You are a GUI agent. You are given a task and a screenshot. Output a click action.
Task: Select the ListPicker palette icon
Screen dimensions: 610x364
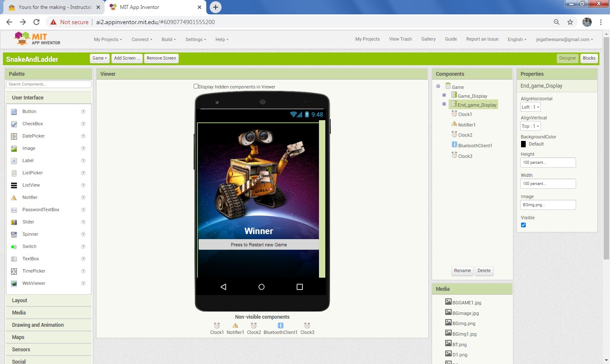14,173
